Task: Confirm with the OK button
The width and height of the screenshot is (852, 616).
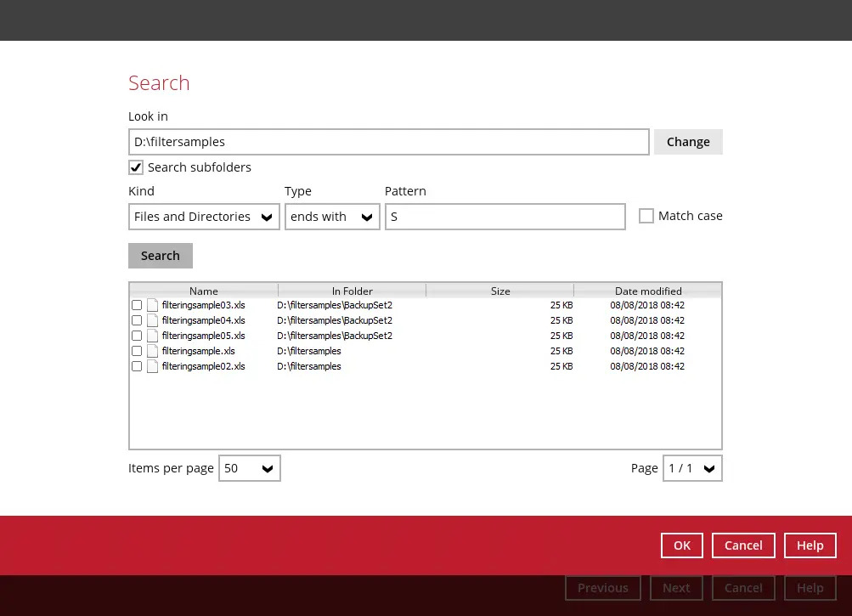Action: (x=682, y=545)
